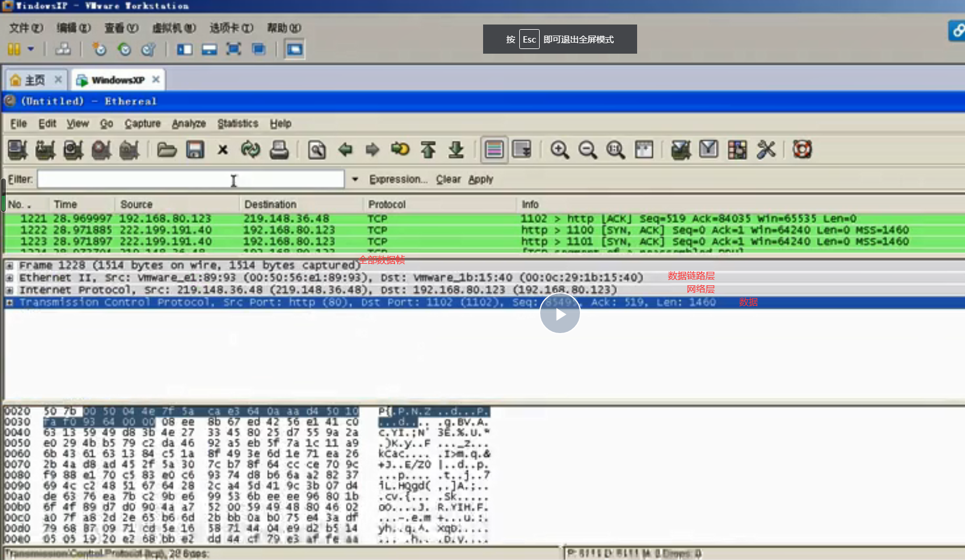Pause the virtual machine button
Image resolution: width=965 pixels, height=560 pixels.
tap(14, 50)
